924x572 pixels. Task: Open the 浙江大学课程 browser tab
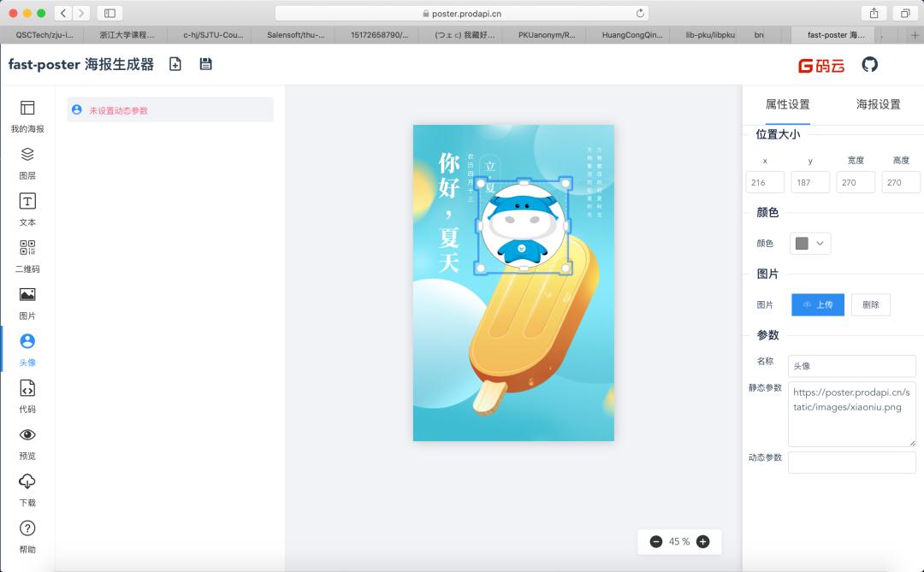[x=126, y=35]
